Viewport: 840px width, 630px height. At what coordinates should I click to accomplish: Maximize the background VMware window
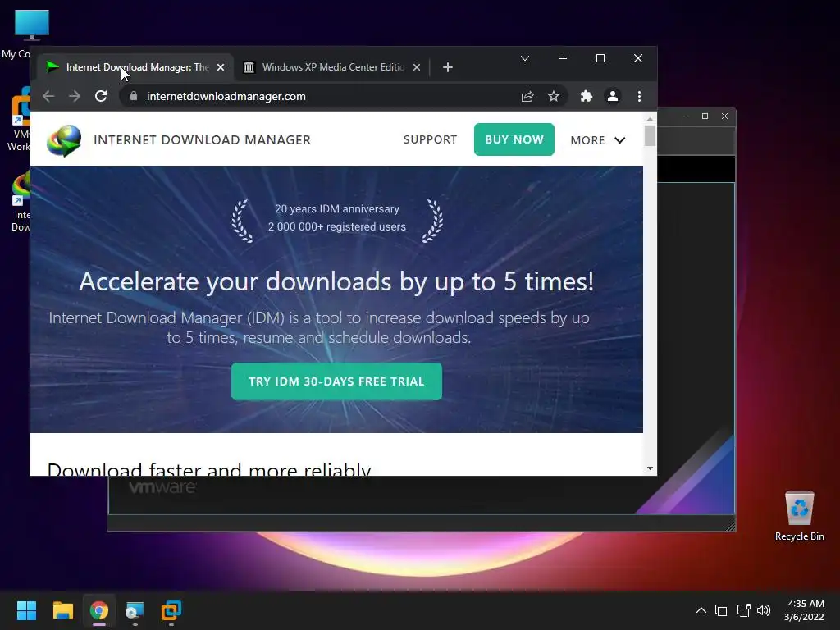pos(705,116)
